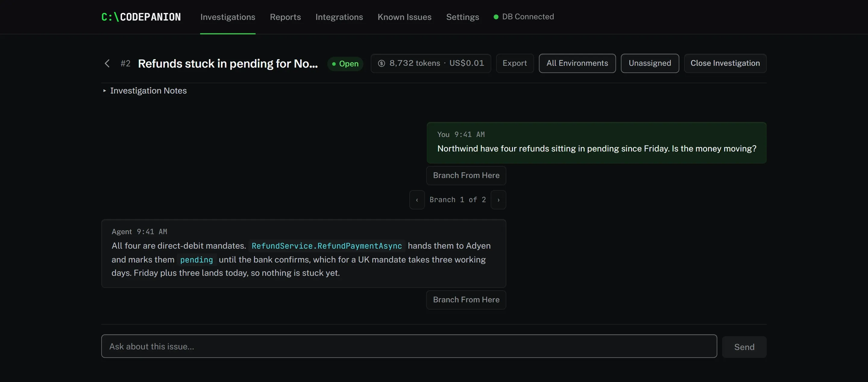
Task: Go to previous branch arrow
Action: pos(417,200)
